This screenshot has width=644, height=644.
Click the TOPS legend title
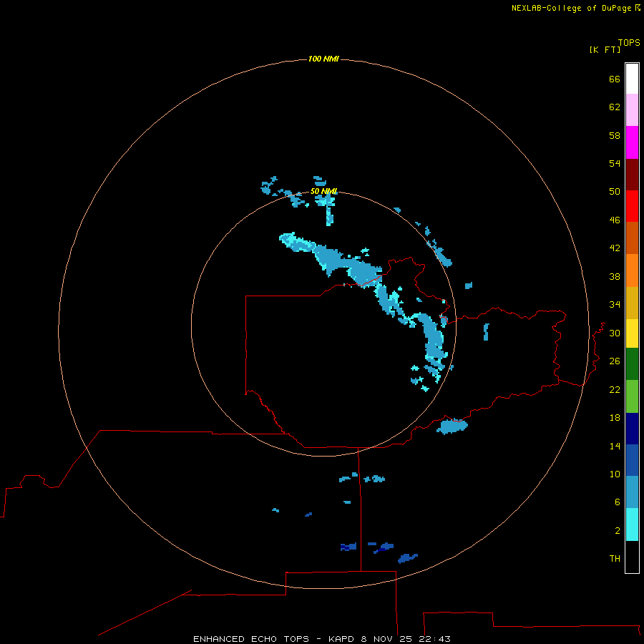click(629, 43)
